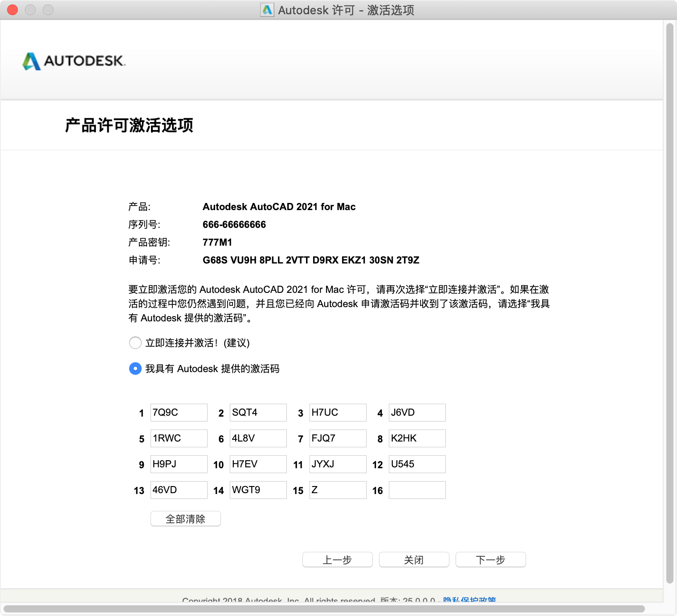Click activation code field 7 containing FJQ7

pos(338,438)
